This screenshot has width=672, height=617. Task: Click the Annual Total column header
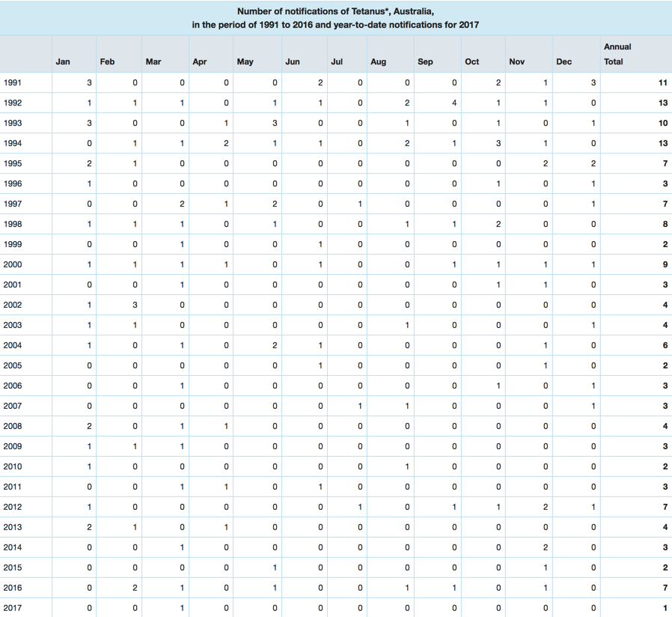[x=617, y=54]
